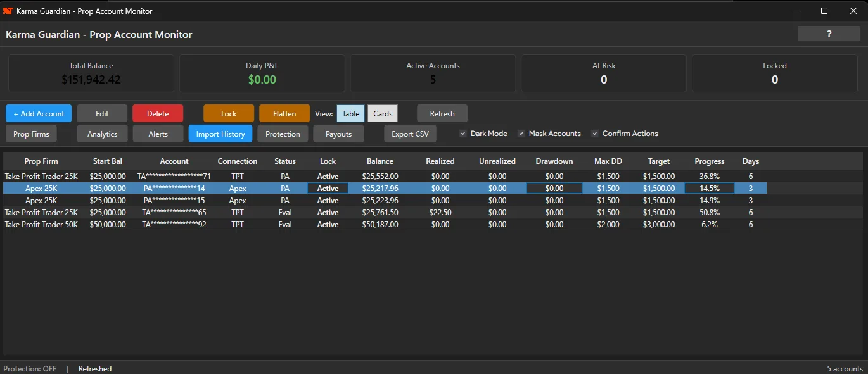This screenshot has width=868, height=374.
Task: Select account PA**************15
Action: (x=174, y=201)
